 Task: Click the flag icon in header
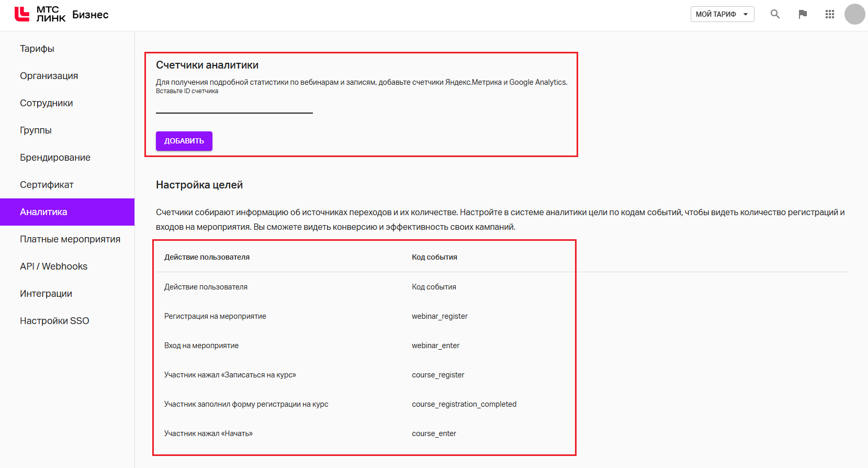[x=803, y=14]
